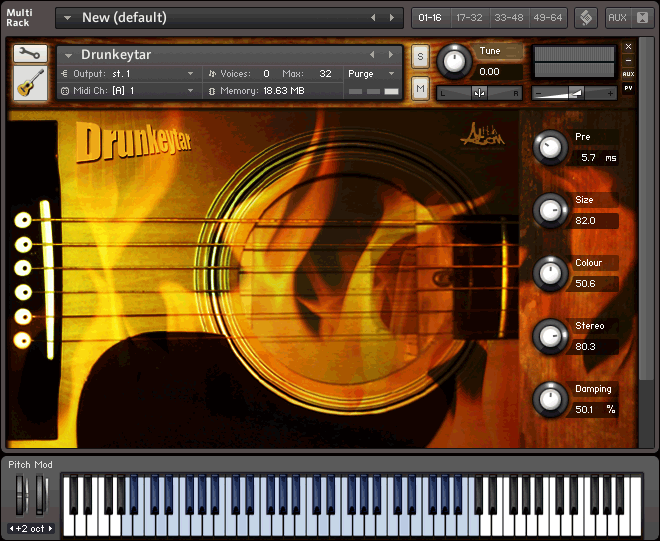Open instrument edit mode with the wrench icon
660x541 pixels.
(x=30, y=53)
